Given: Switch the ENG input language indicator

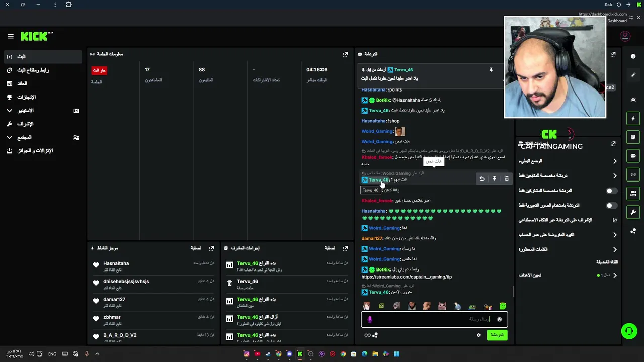Looking at the screenshot, I should tap(52, 354).
